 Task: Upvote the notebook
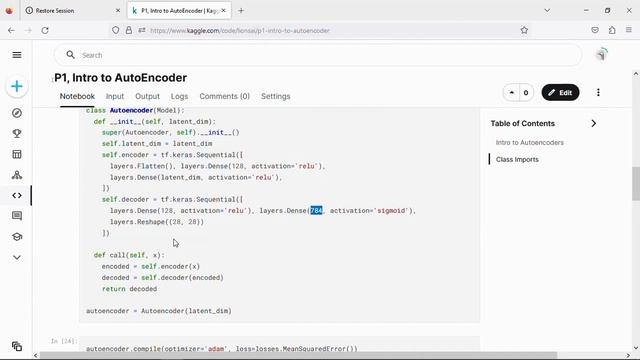point(512,93)
